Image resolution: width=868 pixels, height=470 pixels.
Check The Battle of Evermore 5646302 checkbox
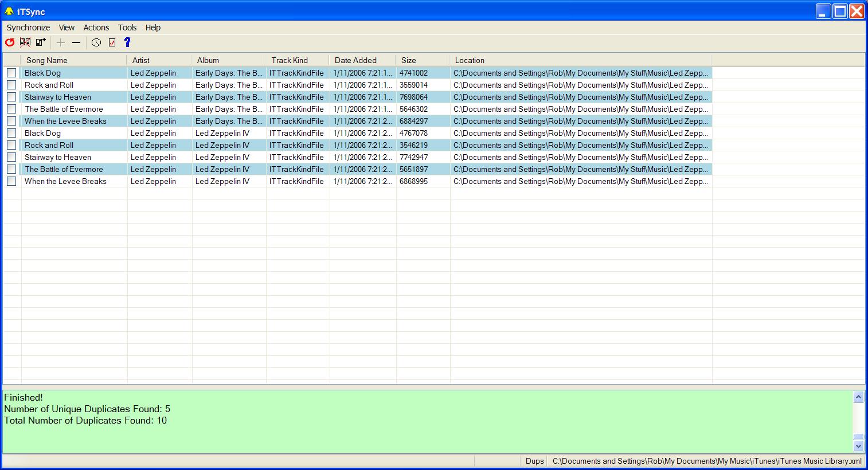click(11, 109)
